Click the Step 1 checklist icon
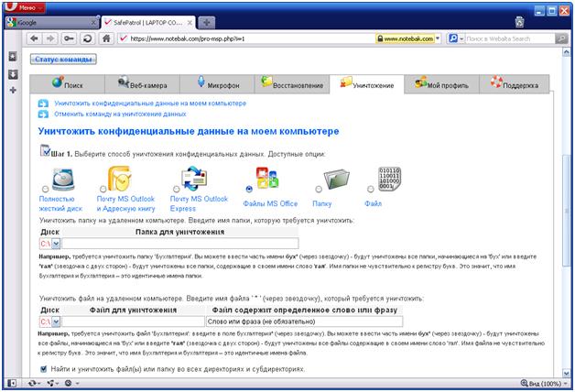The width and height of the screenshot is (575, 392). (45, 151)
